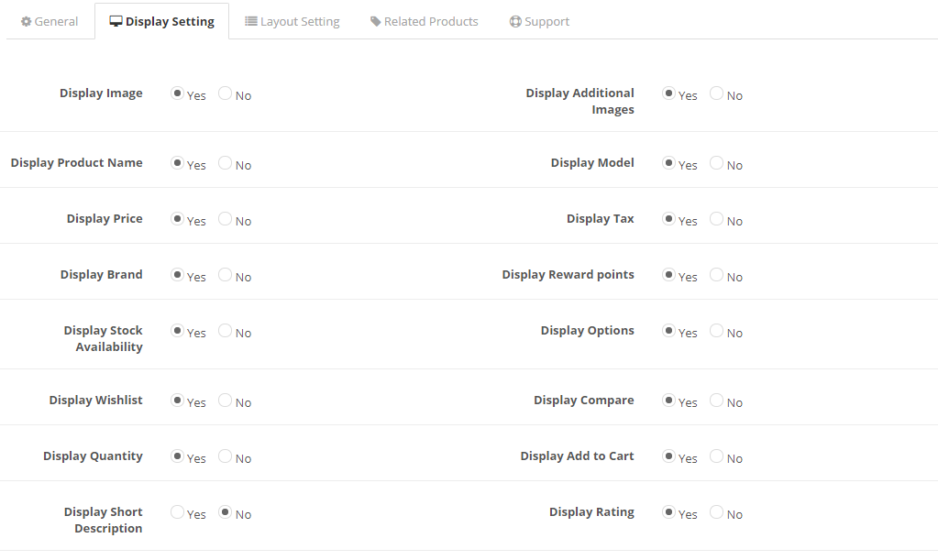
Task: Click the list icon on Layout Setting tab
Action: click(x=251, y=21)
